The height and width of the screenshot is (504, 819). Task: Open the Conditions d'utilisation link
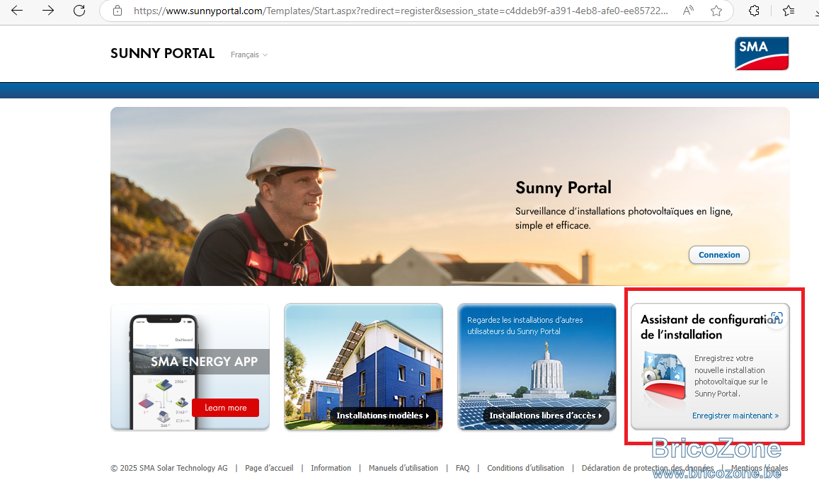click(525, 468)
